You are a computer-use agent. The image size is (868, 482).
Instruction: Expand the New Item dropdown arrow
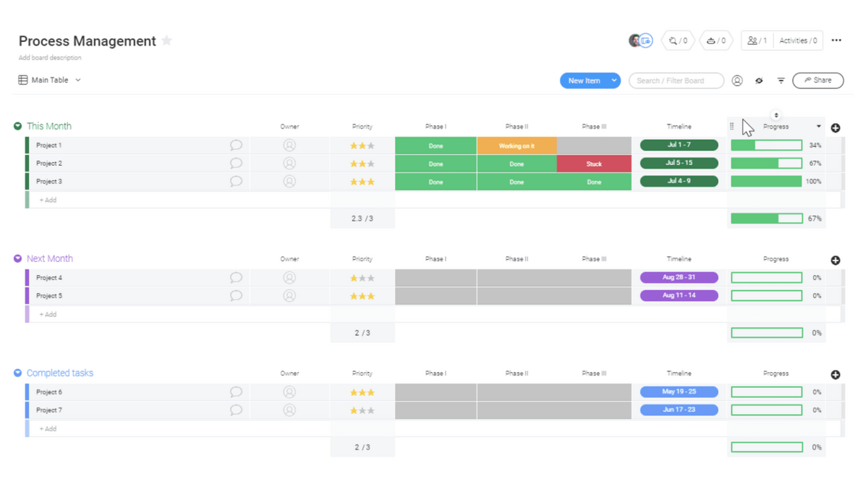(x=614, y=80)
